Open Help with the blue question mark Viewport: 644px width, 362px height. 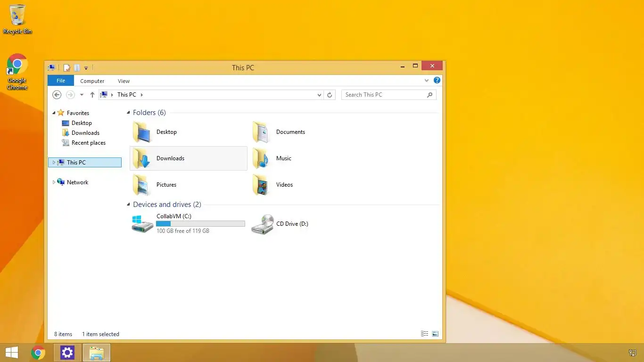[437, 81]
